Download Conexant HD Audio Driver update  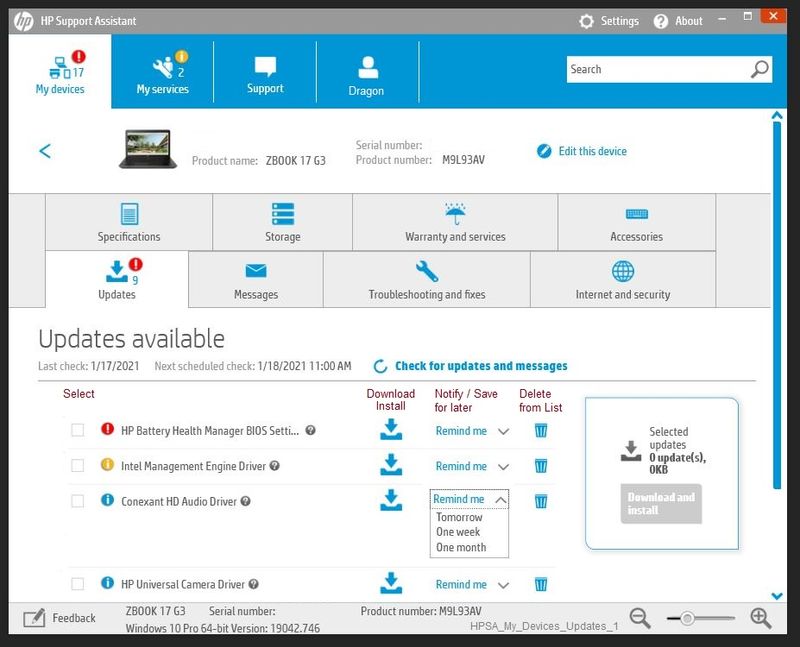pyautogui.click(x=391, y=500)
